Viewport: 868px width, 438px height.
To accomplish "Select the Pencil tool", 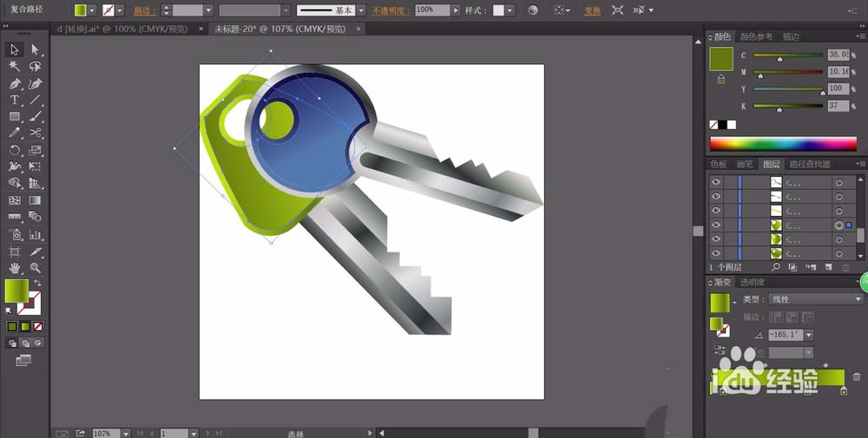I will pos(15,134).
